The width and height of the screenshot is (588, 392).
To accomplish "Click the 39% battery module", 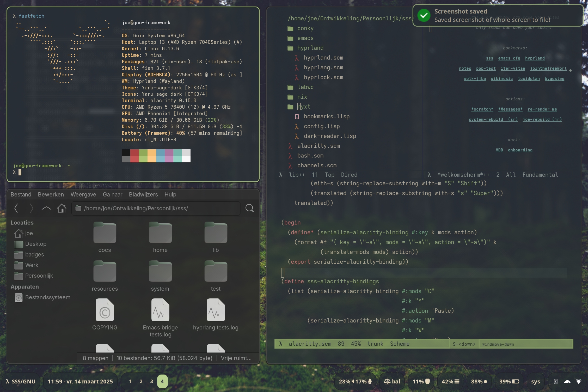I will coord(509,382).
